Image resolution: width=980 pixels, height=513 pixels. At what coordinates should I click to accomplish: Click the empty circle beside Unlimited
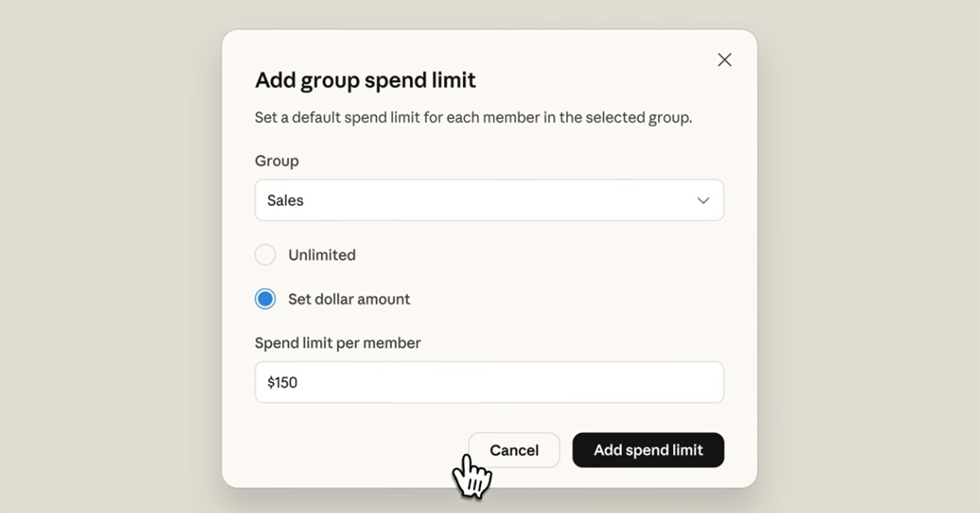click(265, 255)
